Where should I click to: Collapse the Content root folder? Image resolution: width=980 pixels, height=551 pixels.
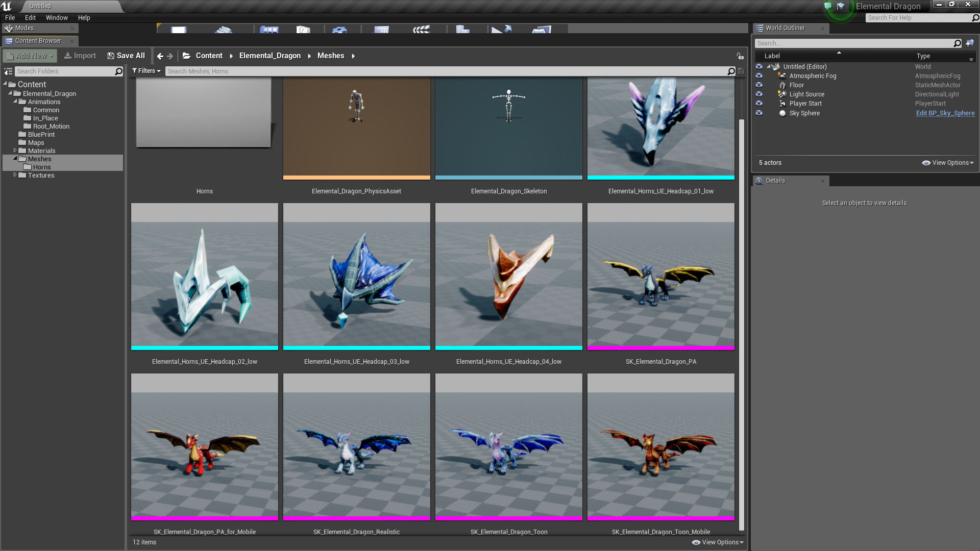pos(5,84)
